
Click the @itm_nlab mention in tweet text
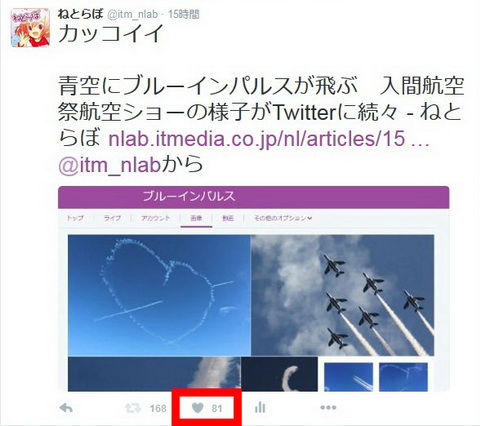point(110,165)
